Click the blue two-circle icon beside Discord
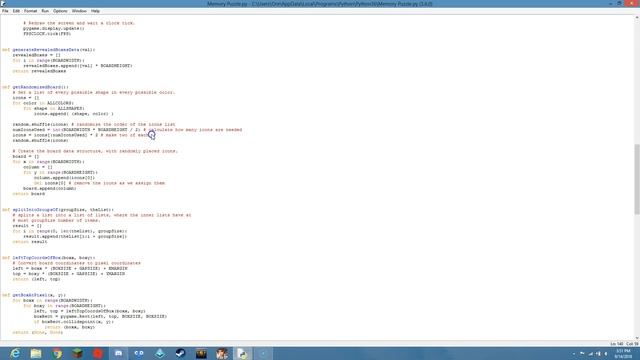The width and height of the screenshot is (640, 360). click(x=139, y=353)
